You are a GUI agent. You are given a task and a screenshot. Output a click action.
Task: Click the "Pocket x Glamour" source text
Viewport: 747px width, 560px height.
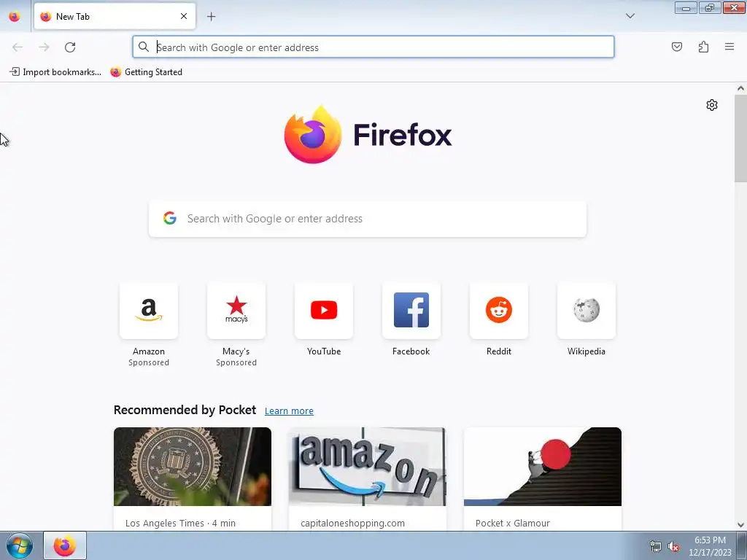pyautogui.click(x=513, y=523)
